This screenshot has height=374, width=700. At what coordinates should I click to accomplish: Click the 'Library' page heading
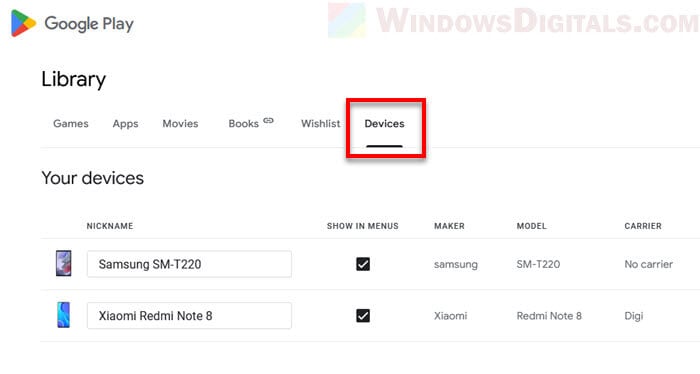[x=74, y=80]
